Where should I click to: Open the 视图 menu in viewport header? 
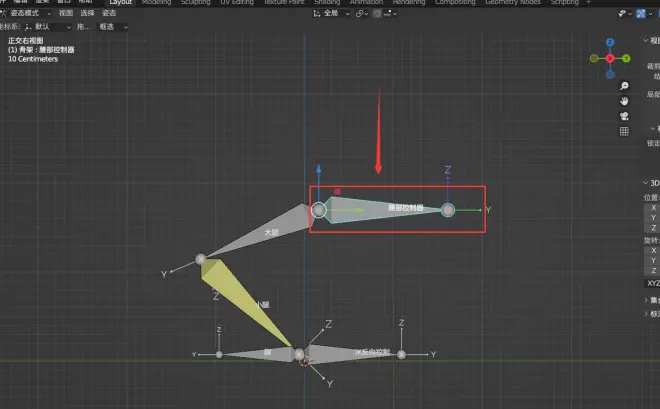click(x=66, y=14)
